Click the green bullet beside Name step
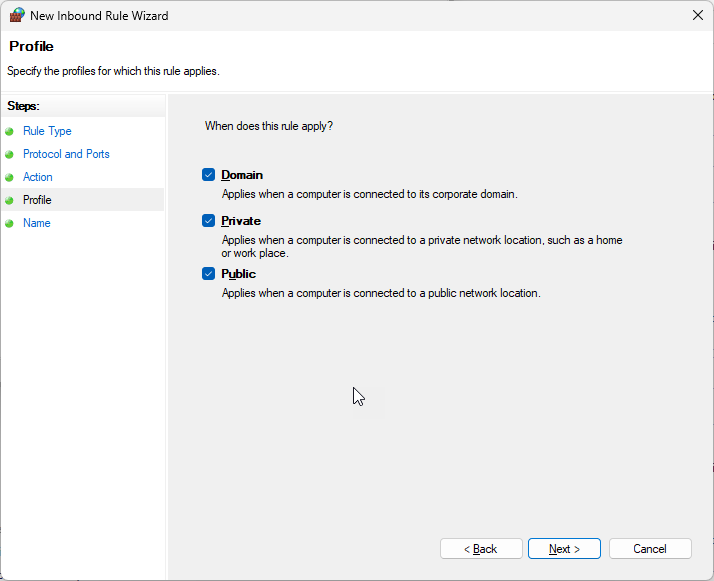 (x=10, y=223)
